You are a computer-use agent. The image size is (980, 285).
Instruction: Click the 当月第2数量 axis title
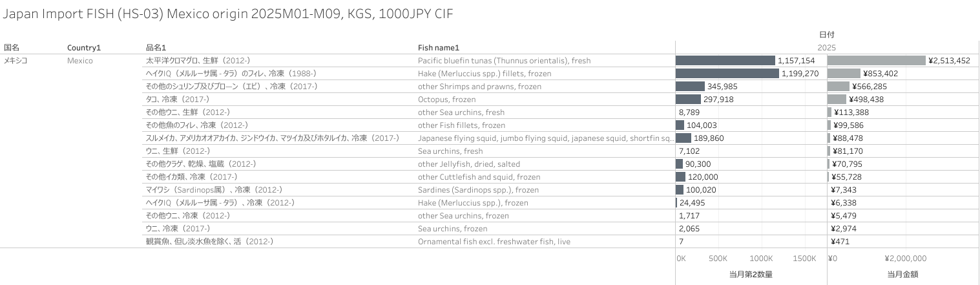751,275
